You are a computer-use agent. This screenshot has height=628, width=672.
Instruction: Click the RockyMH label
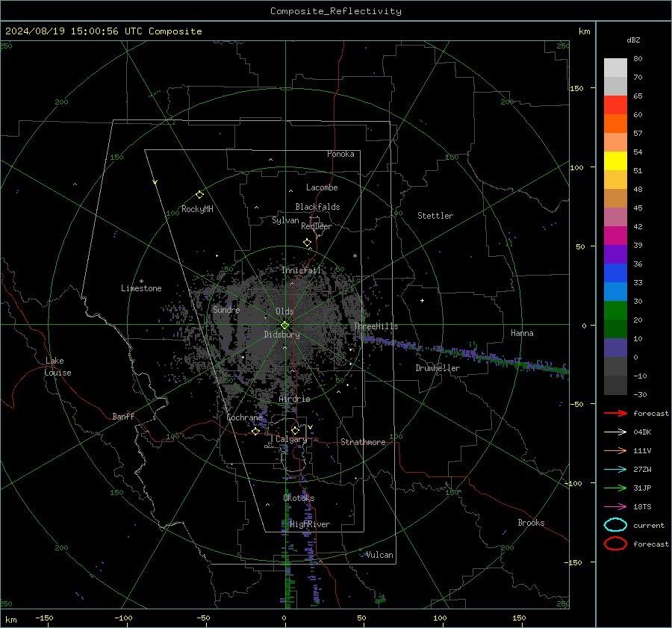197,209
